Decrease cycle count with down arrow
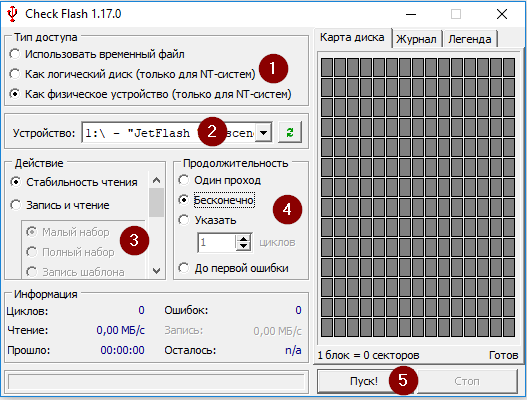Image resolution: width=527 pixels, height=400 pixels. click(243, 246)
